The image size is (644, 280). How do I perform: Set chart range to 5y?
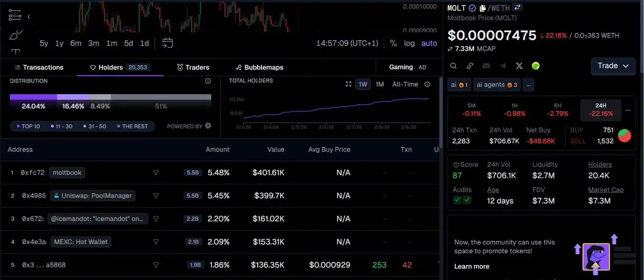44,43
